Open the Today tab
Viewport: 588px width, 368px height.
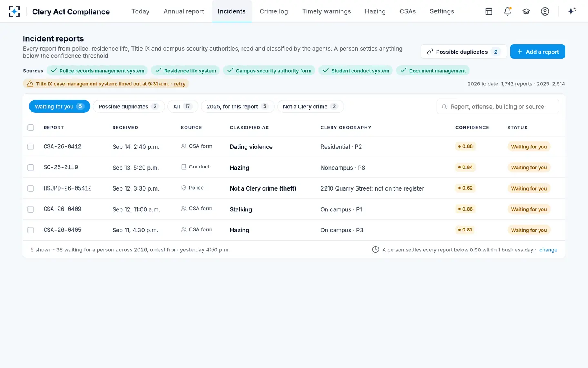140,11
